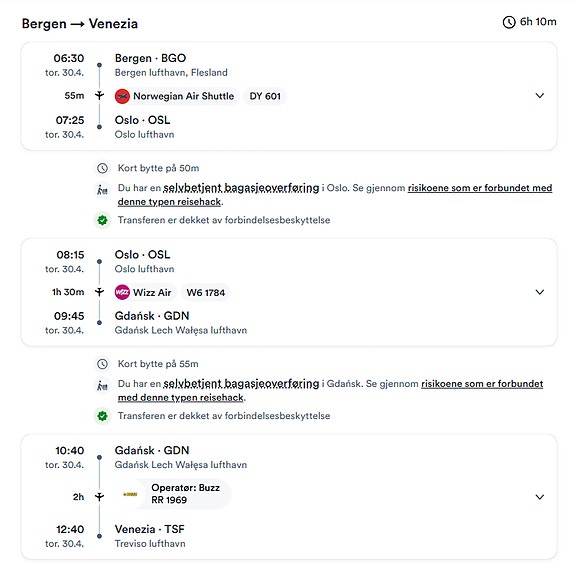This screenshot has height=569, width=575.
Task: Expand the Bergen to Oslo flight details
Action: point(539,96)
